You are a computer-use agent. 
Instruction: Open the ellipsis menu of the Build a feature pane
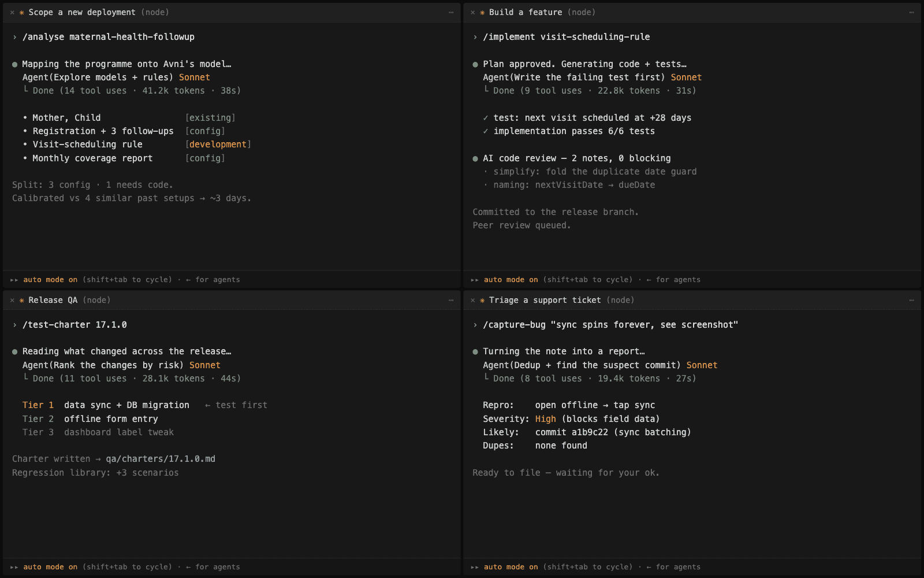(912, 12)
